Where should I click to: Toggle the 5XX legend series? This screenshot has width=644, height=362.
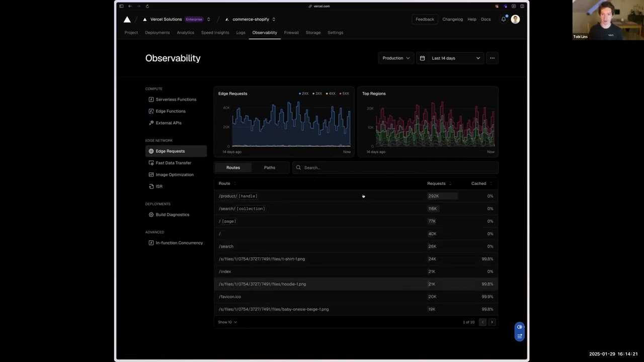pos(344,94)
